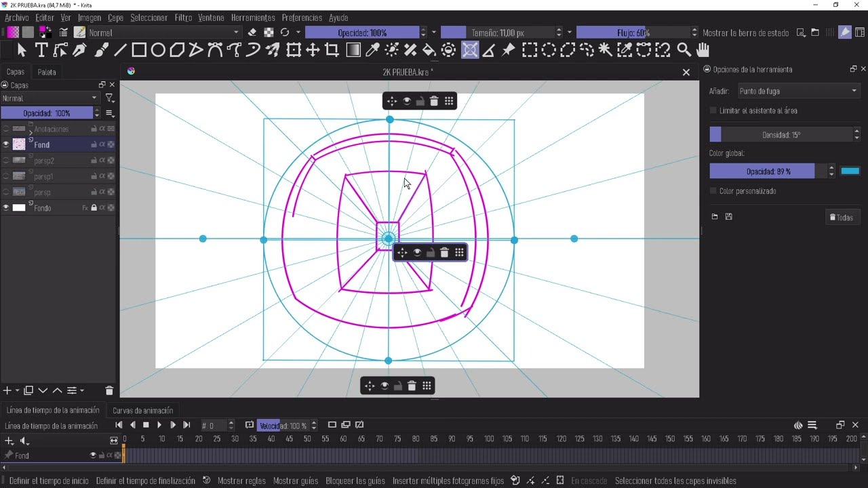Image resolution: width=868 pixels, height=488 pixels.
Task: Select the Multibrush tool
Action: pyautogui.click(x=272, y=49)
